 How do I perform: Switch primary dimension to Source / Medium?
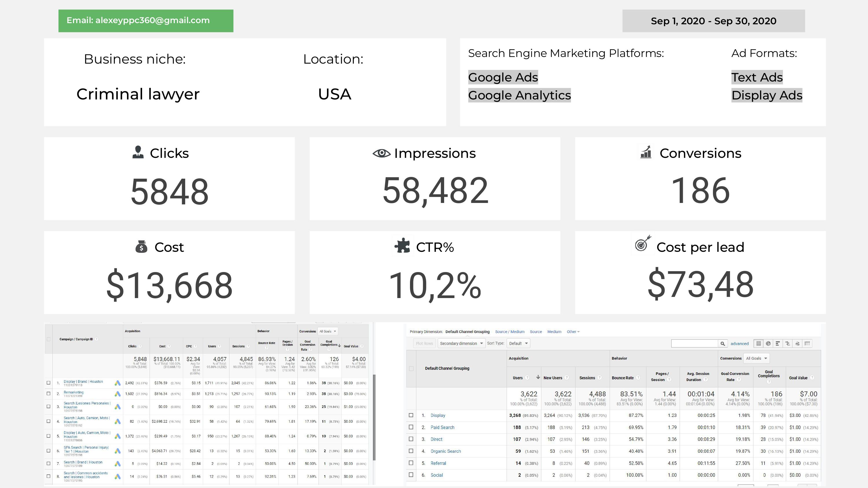click(510, 332)
